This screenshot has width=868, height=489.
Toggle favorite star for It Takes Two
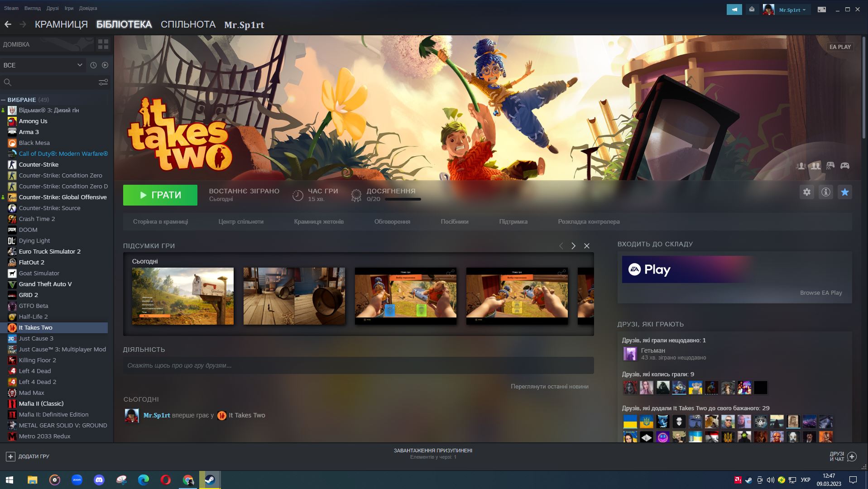tap(844, 192)
